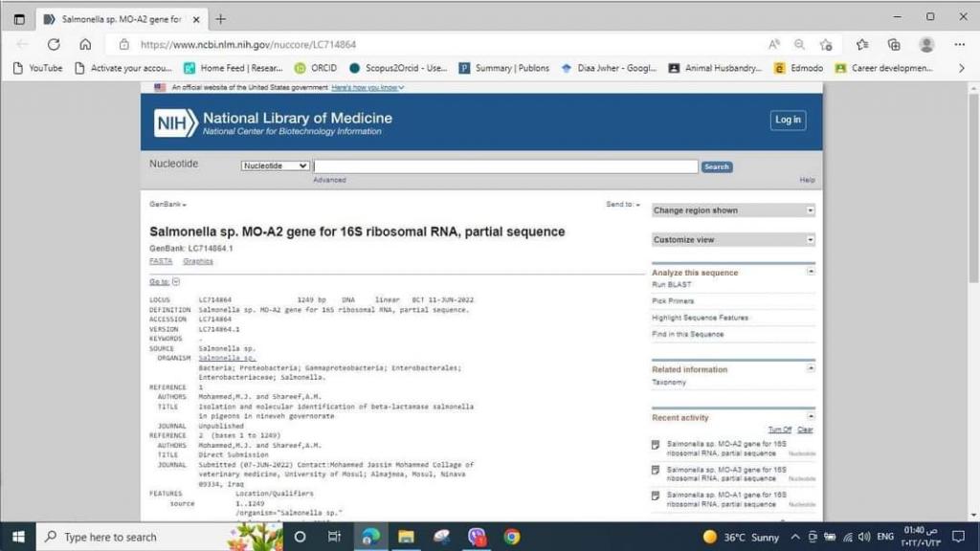
Task: Go to browser home page icon
Action: tap(85, 44)
